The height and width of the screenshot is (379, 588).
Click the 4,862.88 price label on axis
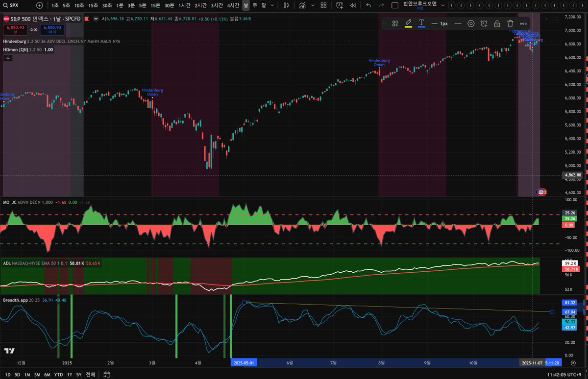point(572,175)
